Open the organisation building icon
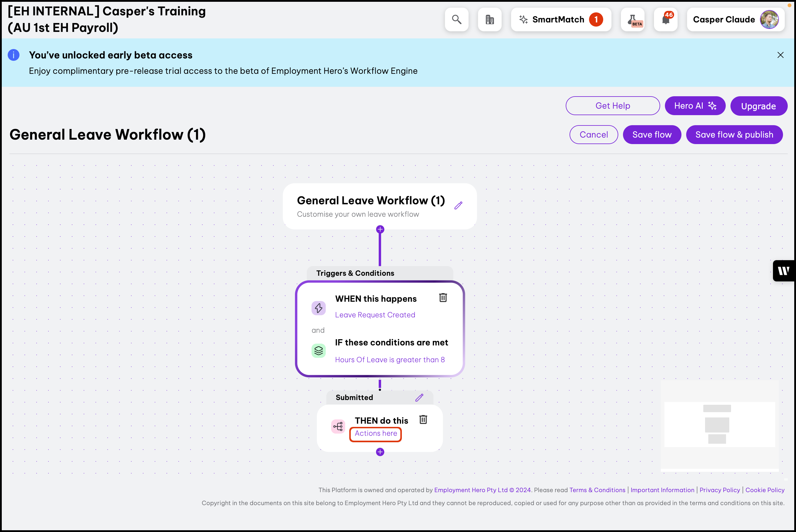 click(489, 20)
